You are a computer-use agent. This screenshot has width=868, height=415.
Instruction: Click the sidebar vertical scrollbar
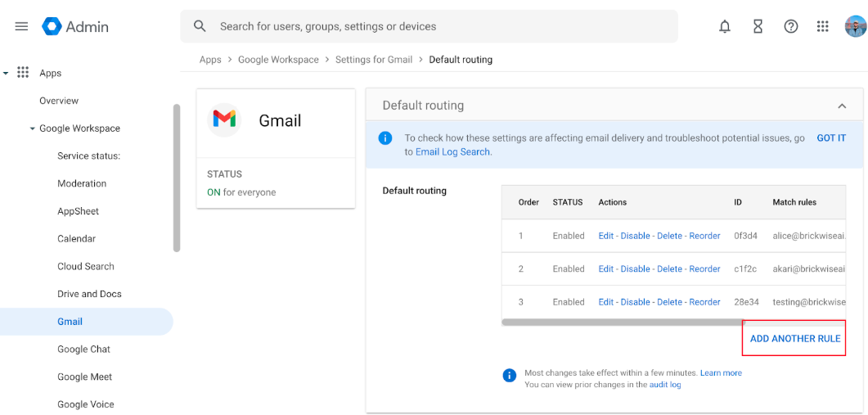pyautogui.click(x=177, y=178)
